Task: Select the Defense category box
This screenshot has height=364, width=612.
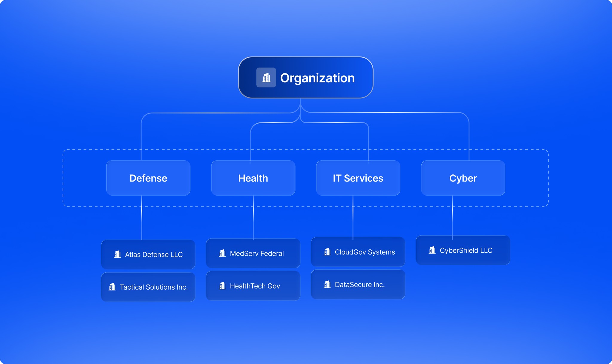Action: 148,178
